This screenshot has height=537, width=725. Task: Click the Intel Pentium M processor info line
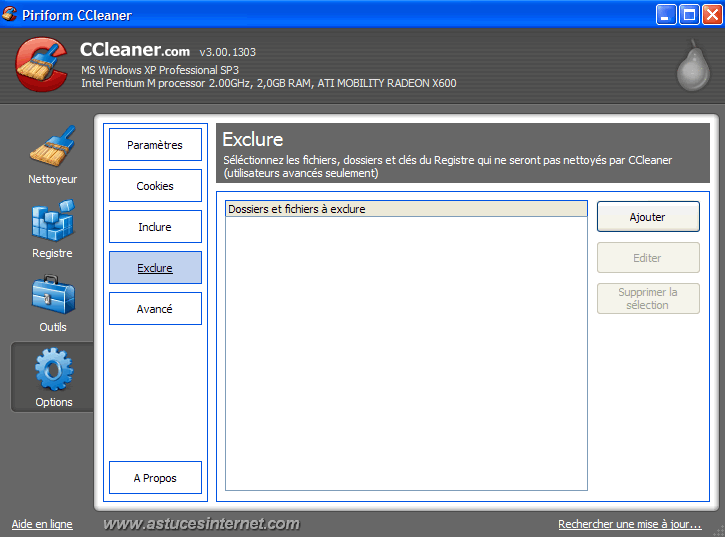pos(269,83)
